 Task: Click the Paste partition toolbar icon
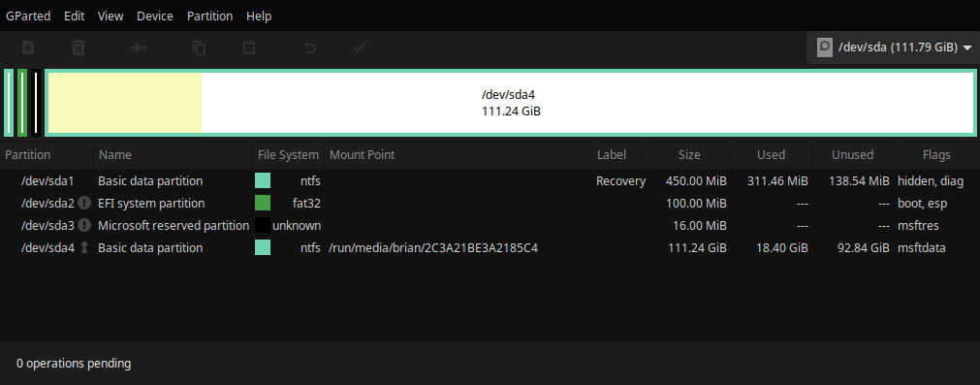click(249, 48)
